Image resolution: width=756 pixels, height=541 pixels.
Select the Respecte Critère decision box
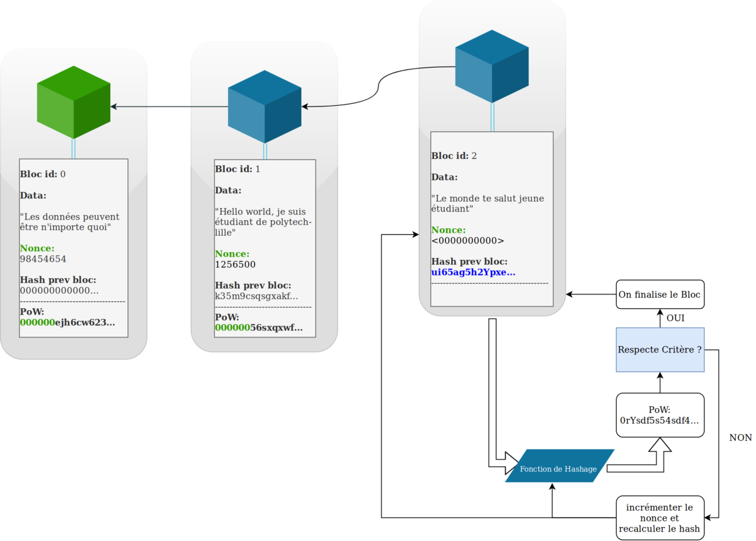[660, 350]
